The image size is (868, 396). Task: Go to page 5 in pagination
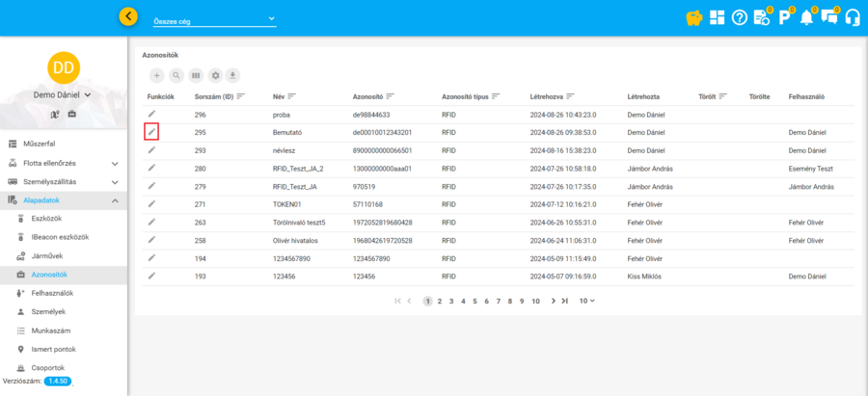tap(475, 301)
